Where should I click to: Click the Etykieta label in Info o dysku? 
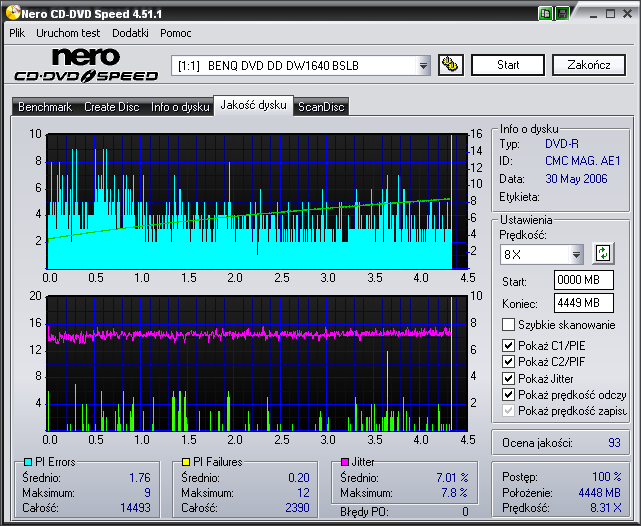coord(519,197)
